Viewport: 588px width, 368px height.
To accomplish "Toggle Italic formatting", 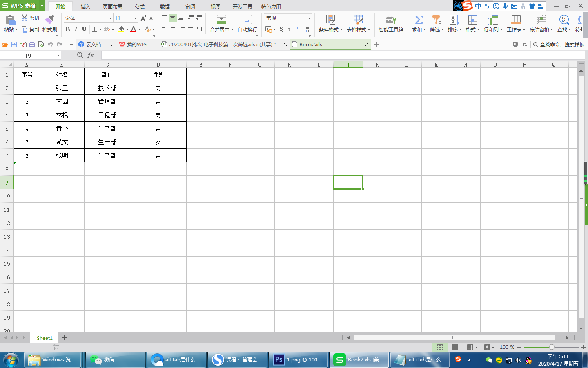I will point(76,29).
